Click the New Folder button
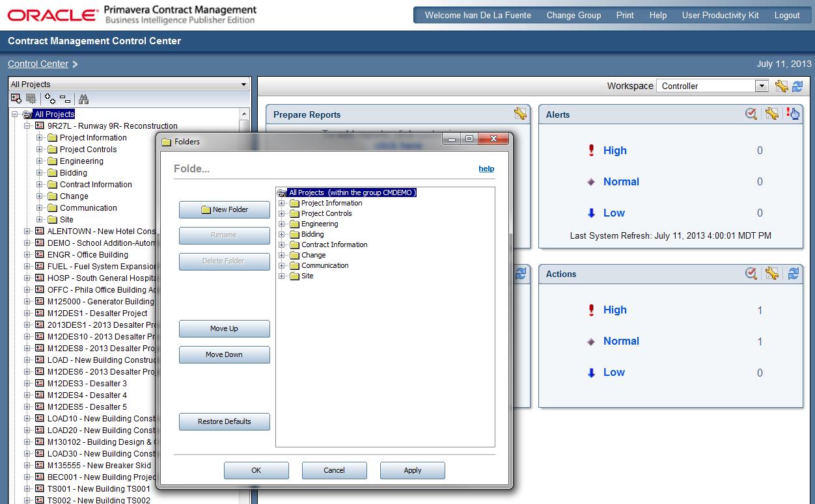The width and height of the screenshot is (815, 504). [224, 209]
